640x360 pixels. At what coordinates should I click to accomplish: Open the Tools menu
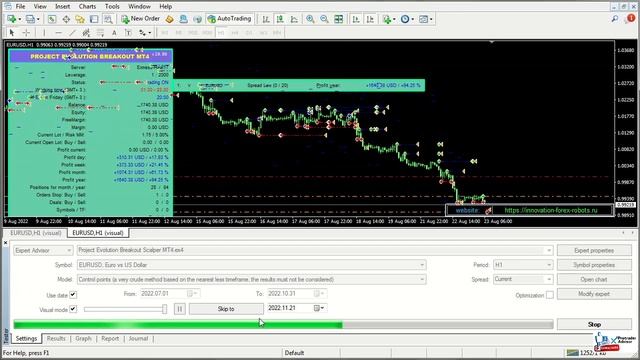[x=112, y=7]
